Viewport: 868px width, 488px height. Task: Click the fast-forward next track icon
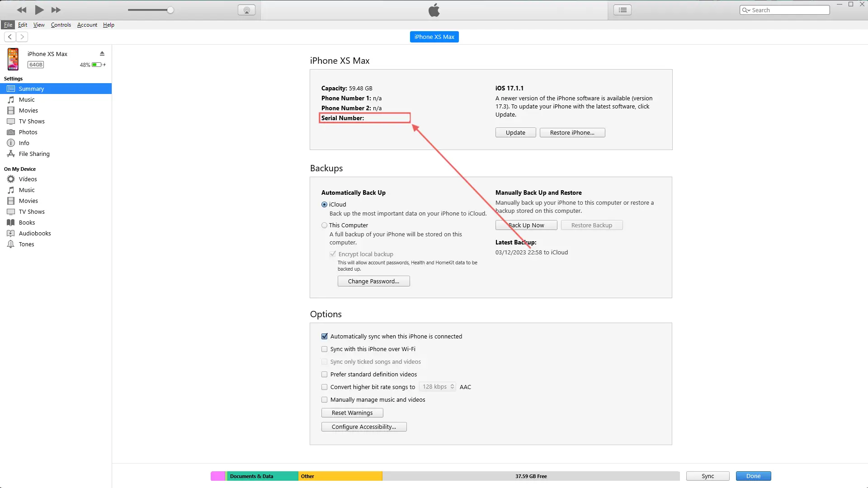[x=56, y=10]
